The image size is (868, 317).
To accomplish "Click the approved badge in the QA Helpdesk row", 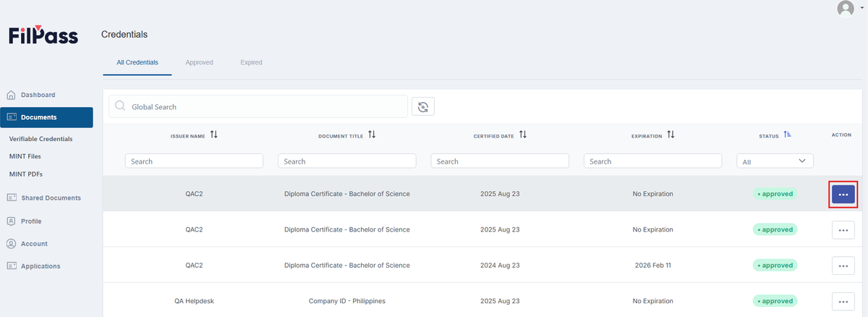I will pos(775,301).
